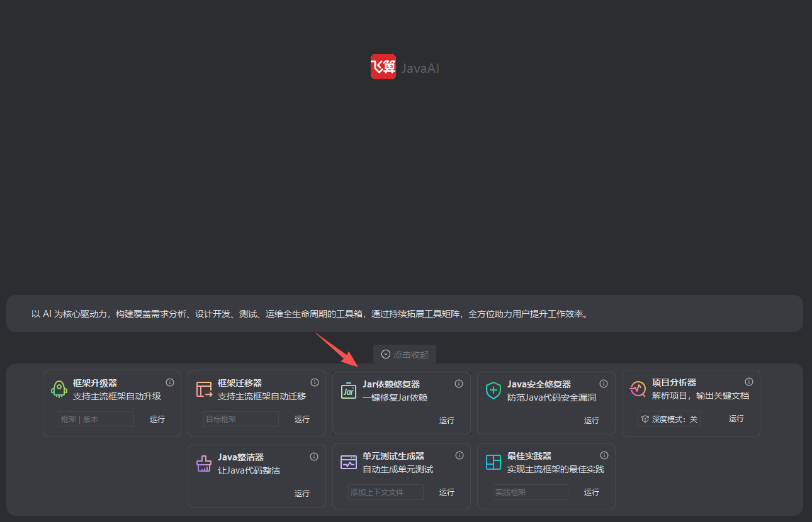Click the 框架迁移器 migration icon
This screenshot has height=522, width=812.
[x=204, y=389]
